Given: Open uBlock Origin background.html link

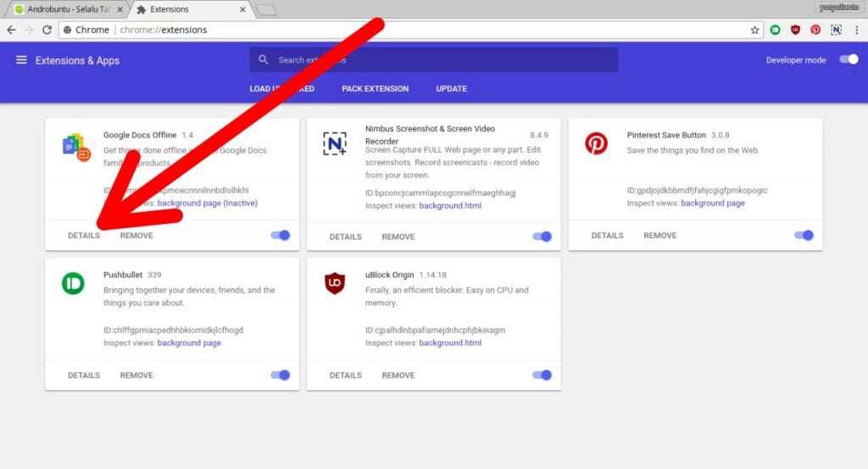Looking at the screenshot, I should [x=450, y=343].
